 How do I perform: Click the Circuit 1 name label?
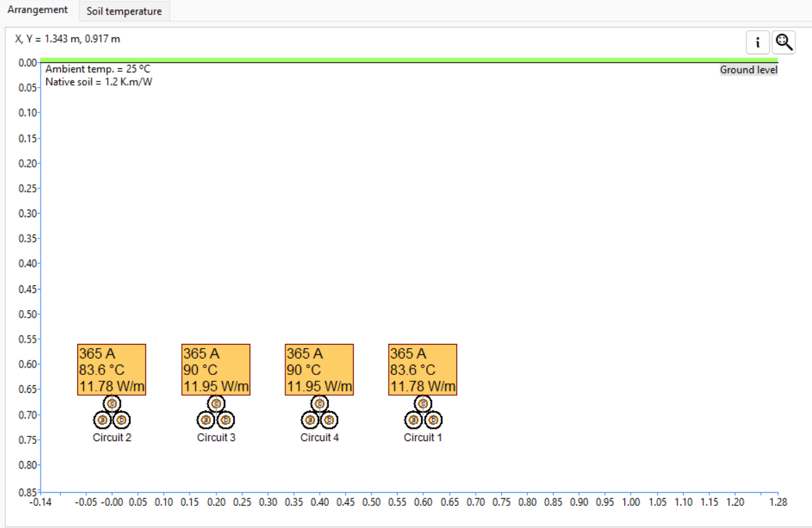pyautogui.click(x=423, y=438)
